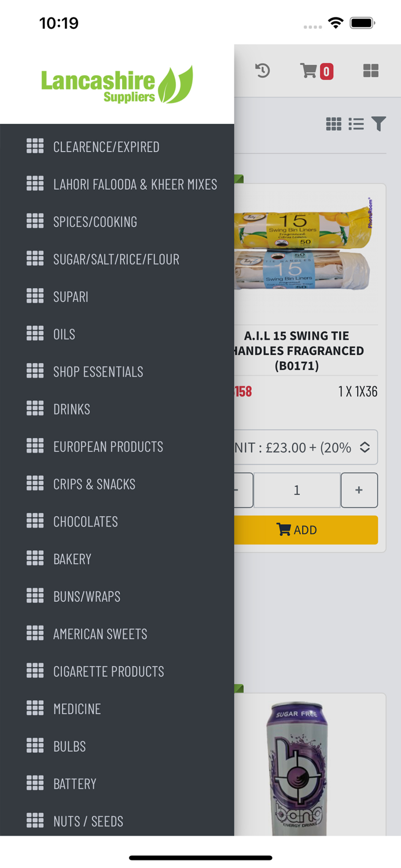The image size is (401, 868).
Task: Click the DRINKS category grid icon
Action: coord(35,409)
